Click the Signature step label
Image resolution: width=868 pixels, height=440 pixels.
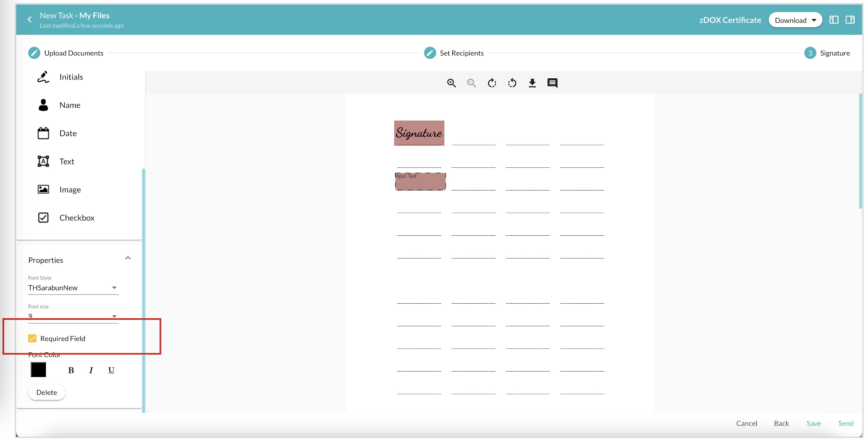pos(835,53)
